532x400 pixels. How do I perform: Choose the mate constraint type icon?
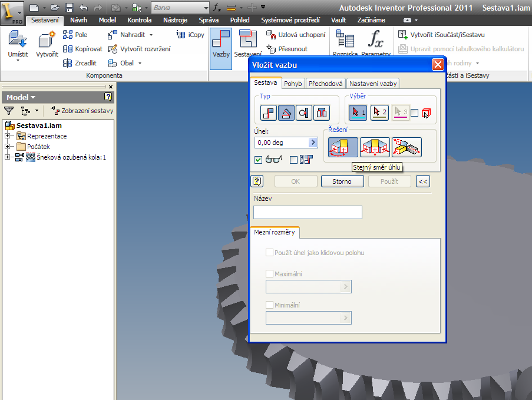point(269,113)
